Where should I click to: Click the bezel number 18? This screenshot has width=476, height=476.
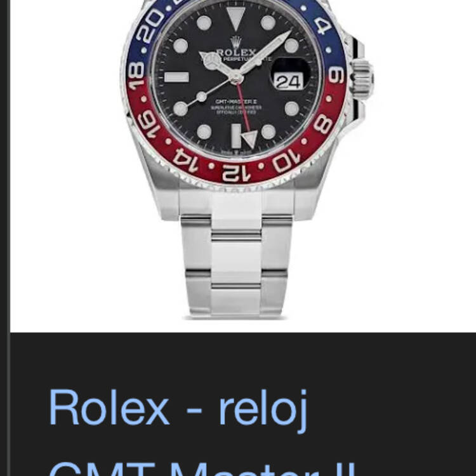[x=136, y=76]
